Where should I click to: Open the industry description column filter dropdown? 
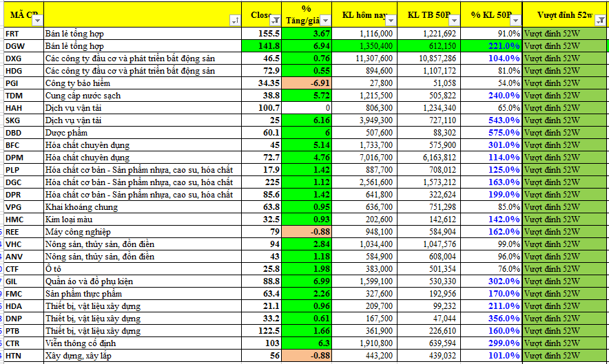[x=236, y=21]
